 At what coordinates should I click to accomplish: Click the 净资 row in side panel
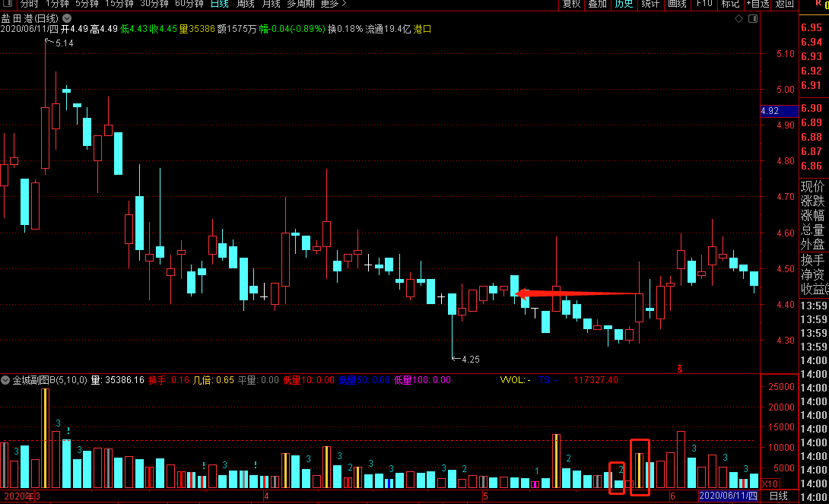point(812,274)
